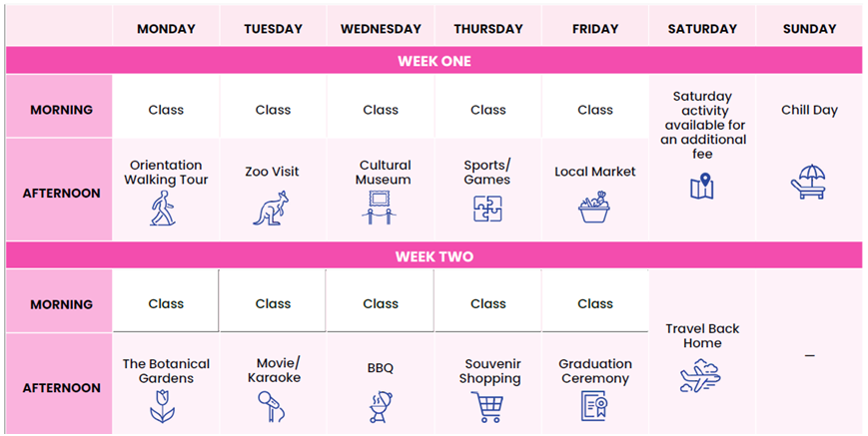The width and height of the screenshot is (868, 436).
Task: Click Monday's Class cell in Week Two
Action: (x=166, y=303)
